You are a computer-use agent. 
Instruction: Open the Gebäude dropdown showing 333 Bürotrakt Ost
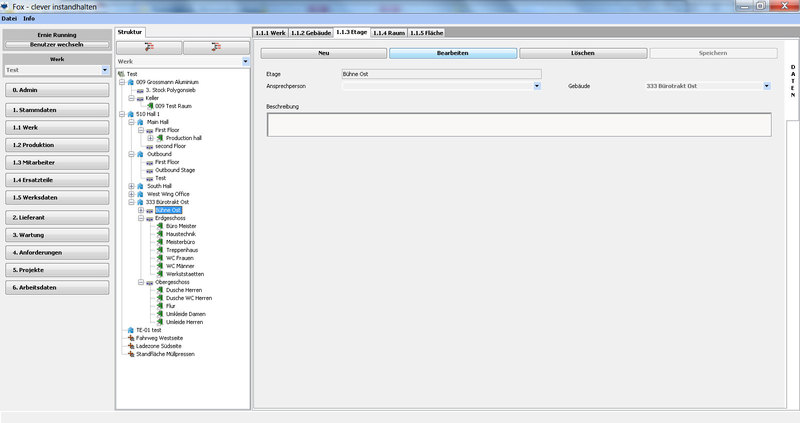click(x=766, y=86)
